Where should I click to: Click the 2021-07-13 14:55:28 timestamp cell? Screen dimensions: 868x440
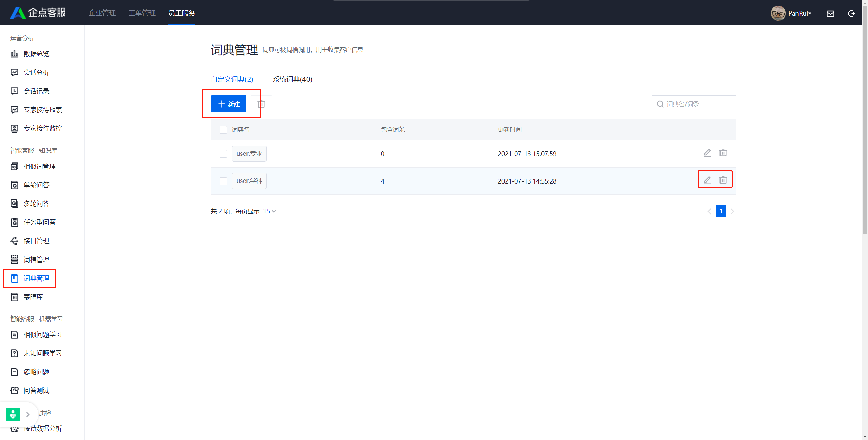pos(527,181)
